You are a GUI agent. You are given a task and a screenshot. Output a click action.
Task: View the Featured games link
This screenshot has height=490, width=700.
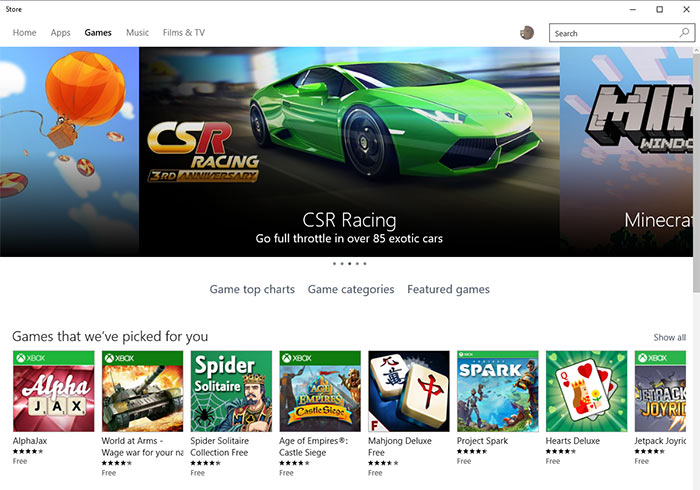point(448,290)
